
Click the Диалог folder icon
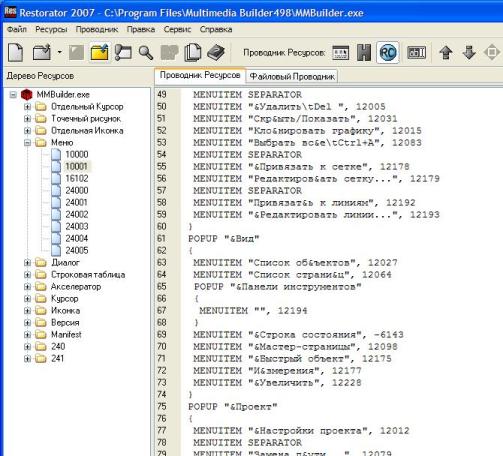(x=41, y=263)
